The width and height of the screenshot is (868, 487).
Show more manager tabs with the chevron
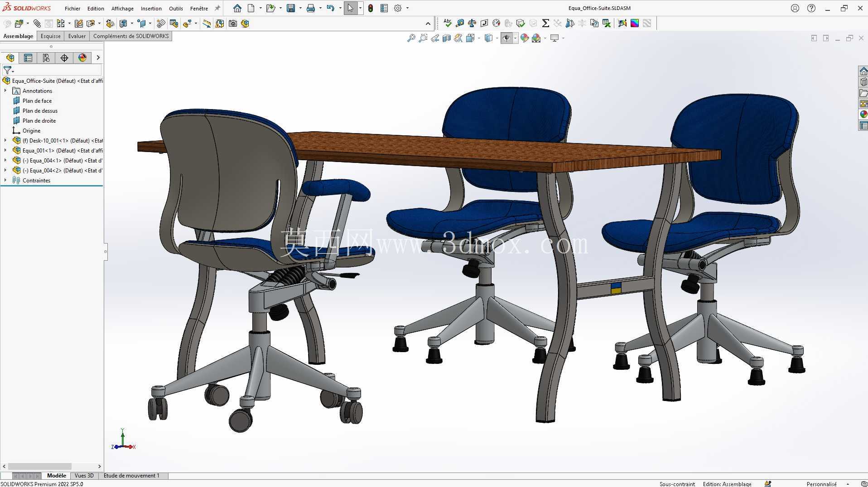pos(98,57)
